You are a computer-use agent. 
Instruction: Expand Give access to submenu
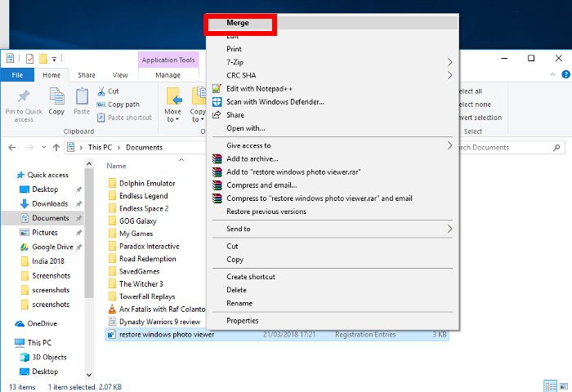pos(332,145)
